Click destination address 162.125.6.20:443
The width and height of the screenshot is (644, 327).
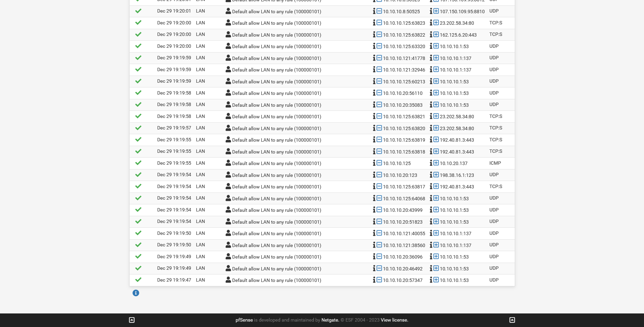458,35
